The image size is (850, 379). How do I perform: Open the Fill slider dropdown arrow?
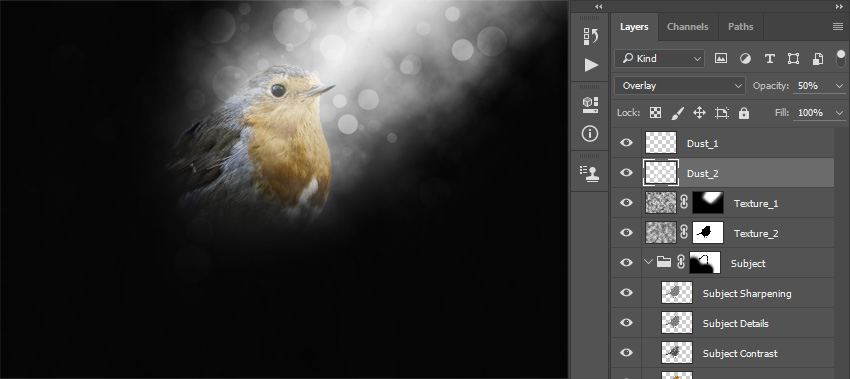pyautogui.click(x=840, y=113)
